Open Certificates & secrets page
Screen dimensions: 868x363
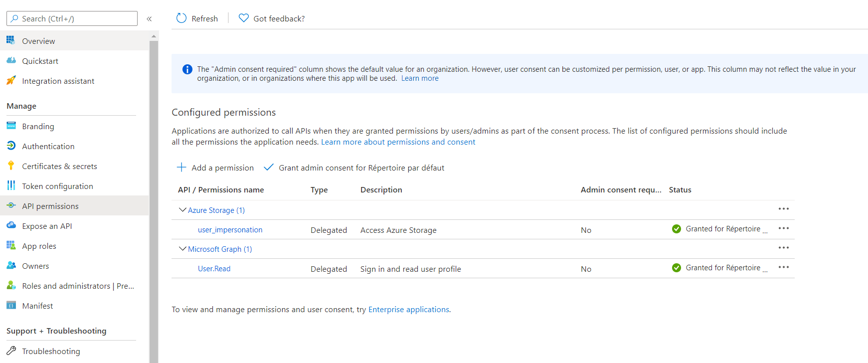tap(74, 166)
